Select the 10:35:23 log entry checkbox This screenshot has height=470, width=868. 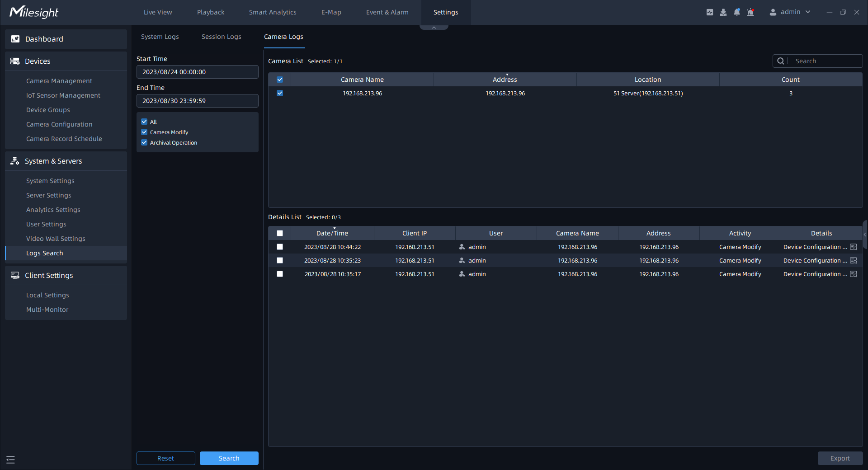(280, 261)
